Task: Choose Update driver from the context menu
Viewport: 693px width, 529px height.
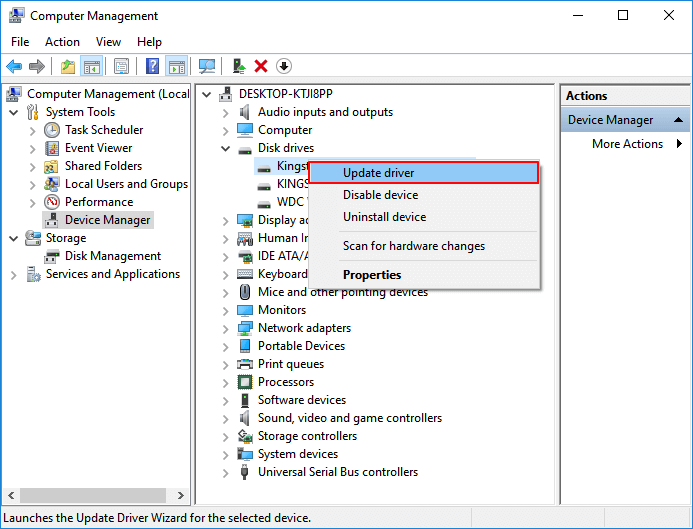Action: coord(423,173)
